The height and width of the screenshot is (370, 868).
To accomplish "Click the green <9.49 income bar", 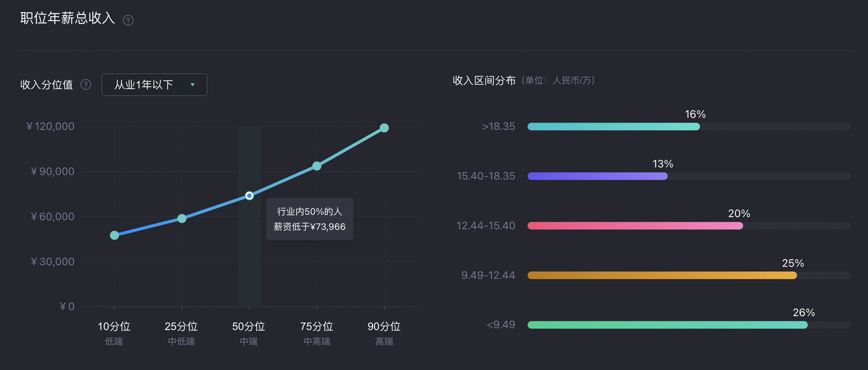I will pyautogui.click(x=668, y=325).
